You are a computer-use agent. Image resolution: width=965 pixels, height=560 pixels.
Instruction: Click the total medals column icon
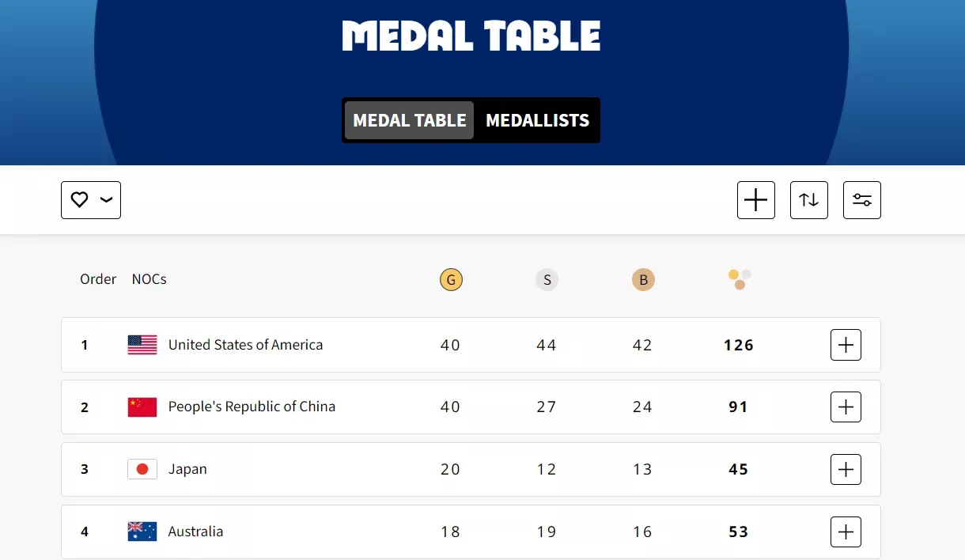tap(740, 279)
